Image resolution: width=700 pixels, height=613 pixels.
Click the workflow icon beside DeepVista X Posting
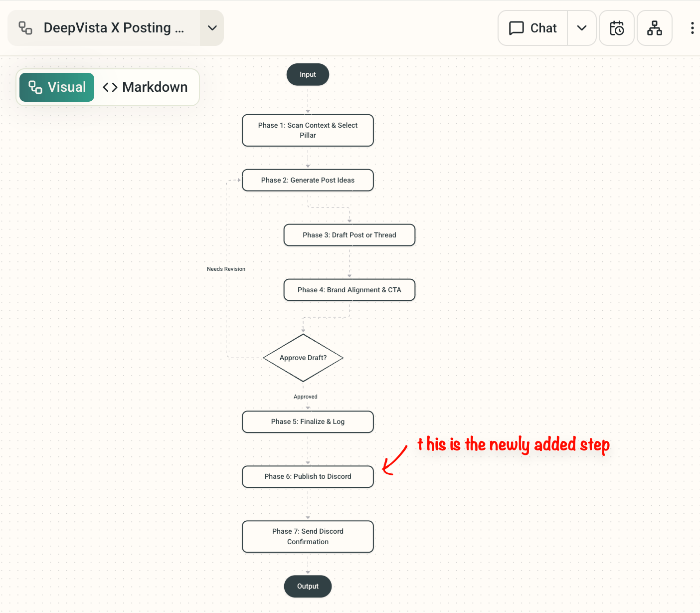click(25, 28)
